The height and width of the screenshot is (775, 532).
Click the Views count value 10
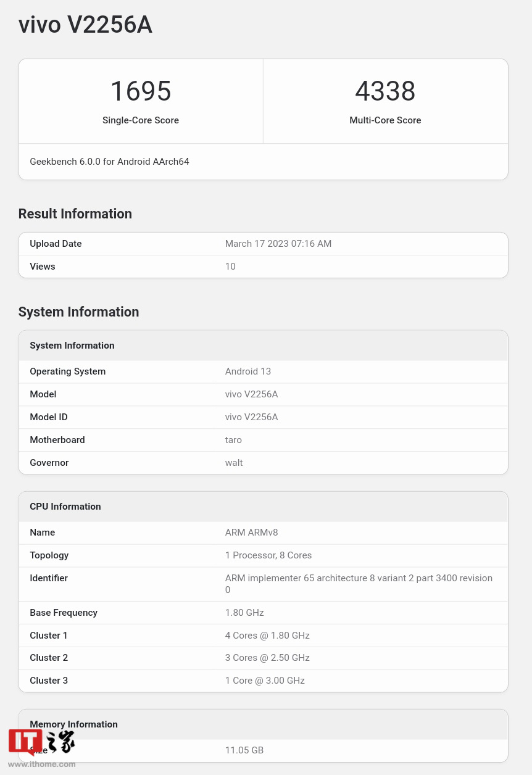(230, 267)
